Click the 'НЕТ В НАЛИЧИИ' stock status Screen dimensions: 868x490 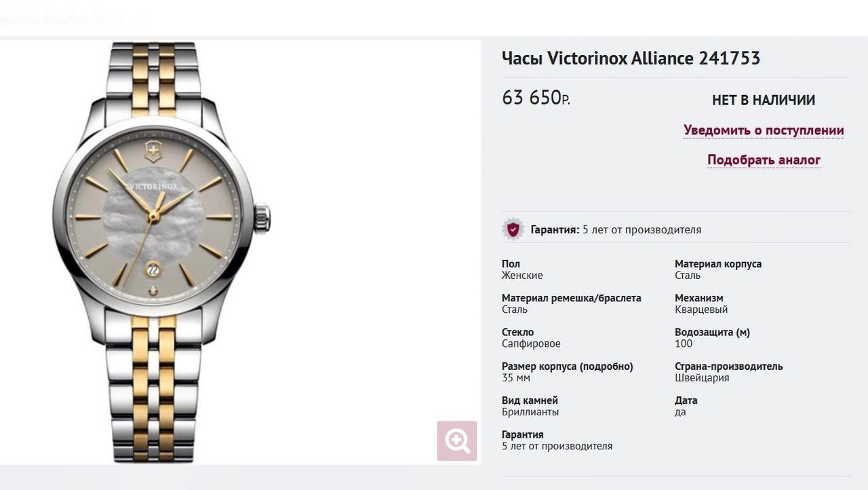764,100
